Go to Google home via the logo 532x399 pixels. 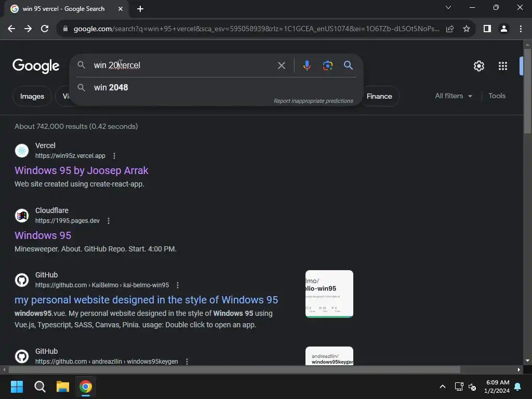pos(36,66)
